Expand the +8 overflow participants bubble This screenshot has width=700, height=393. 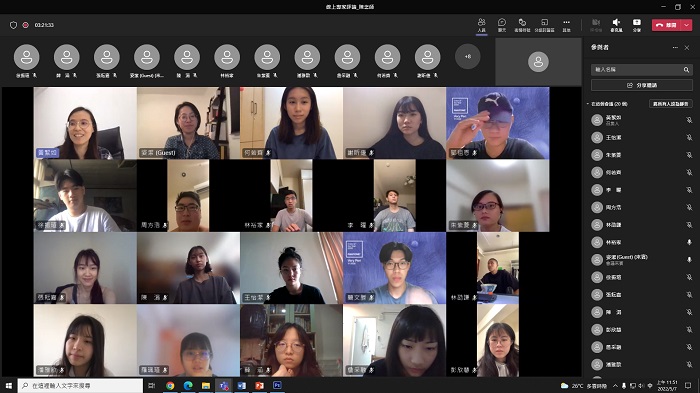click(467, 57)
